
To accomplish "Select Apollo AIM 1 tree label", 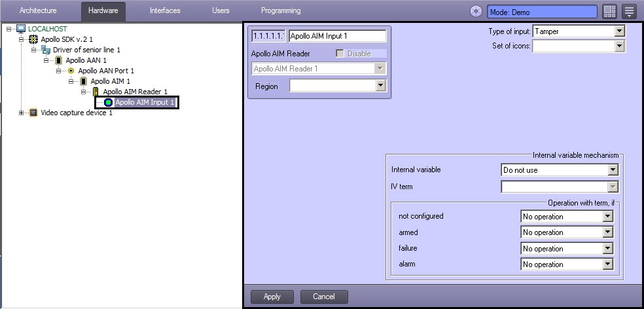I will [x=110, y=81].
